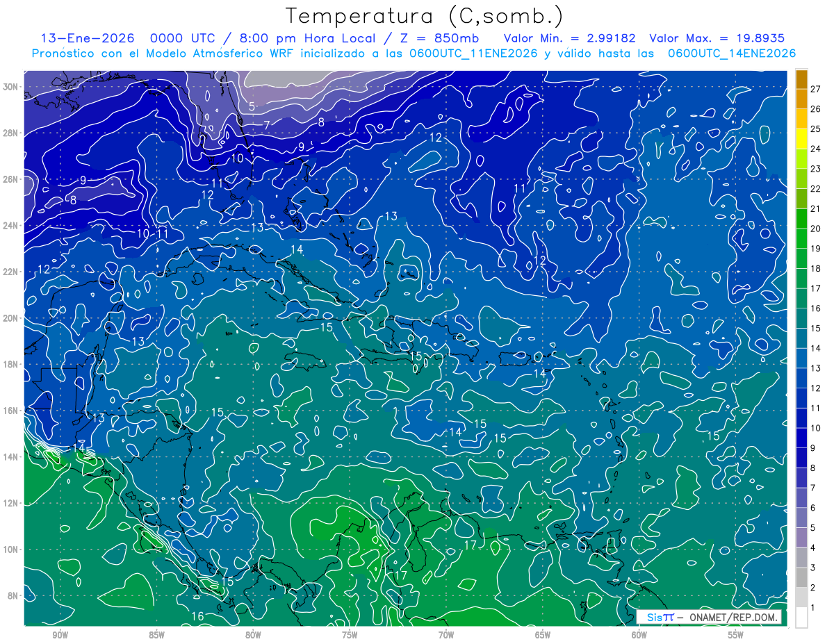Click the "18N" latitude axis label
Screen dimensions: 834x644
(11, 364)
